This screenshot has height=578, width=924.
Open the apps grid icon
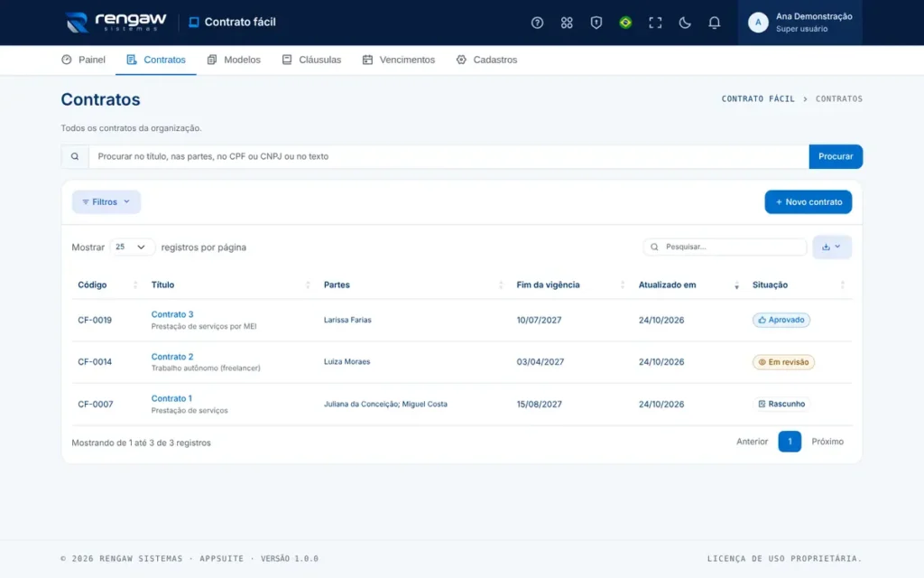tap(567, 23)
